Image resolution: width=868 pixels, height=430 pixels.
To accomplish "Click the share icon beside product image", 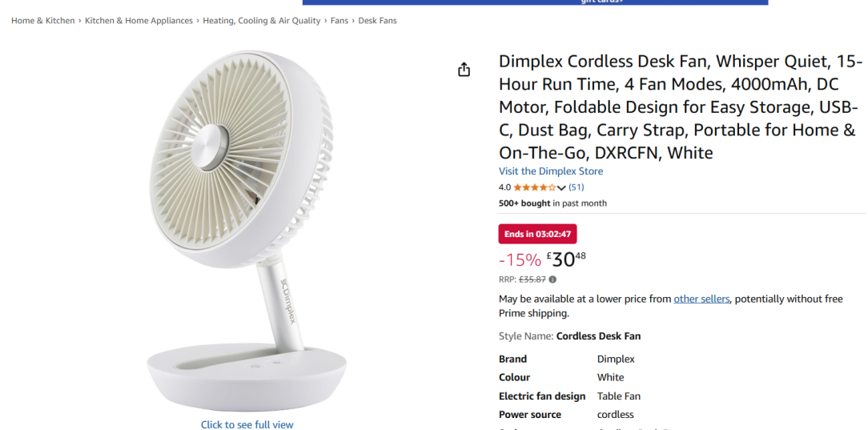I will (x=464, y=69).
